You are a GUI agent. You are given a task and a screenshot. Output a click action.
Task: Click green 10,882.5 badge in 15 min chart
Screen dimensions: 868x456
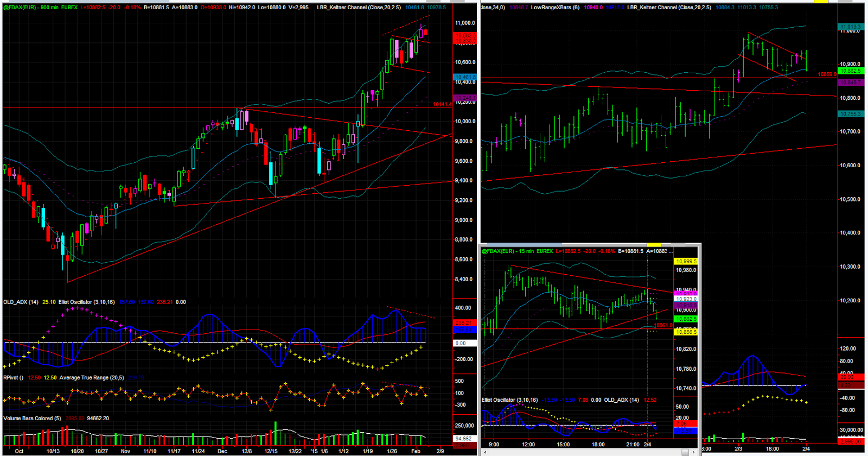tap(686, 319)
